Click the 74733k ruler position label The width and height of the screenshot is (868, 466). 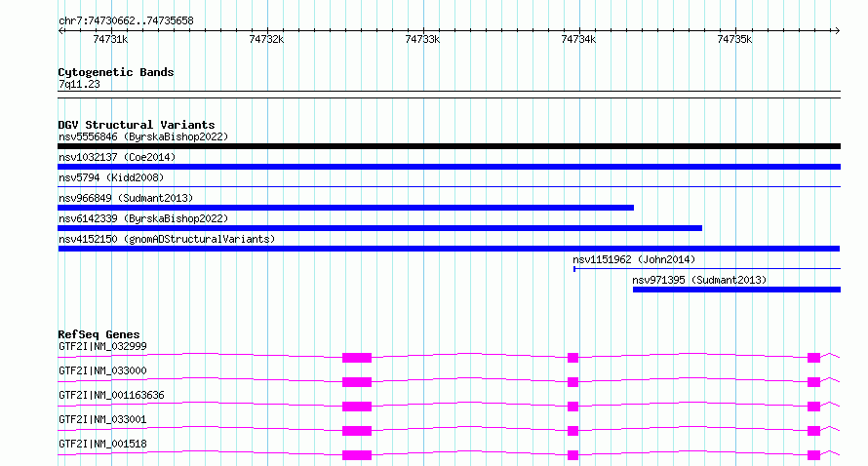point(422,39)
